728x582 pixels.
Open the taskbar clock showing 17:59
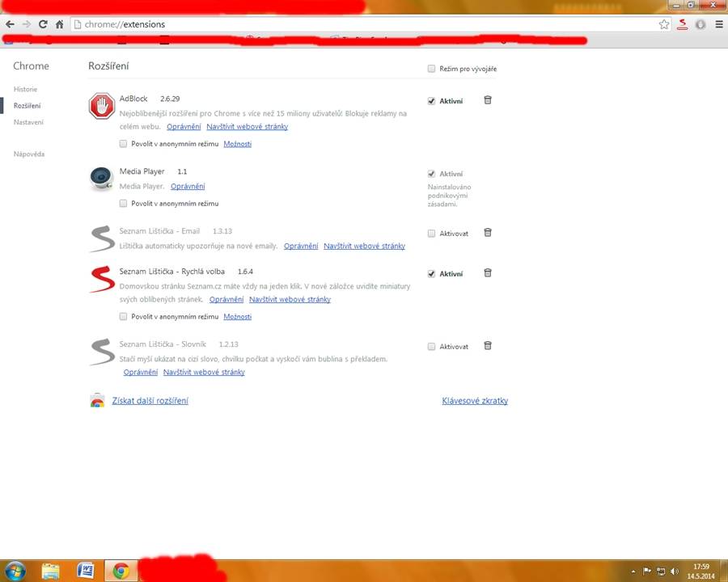701,571
